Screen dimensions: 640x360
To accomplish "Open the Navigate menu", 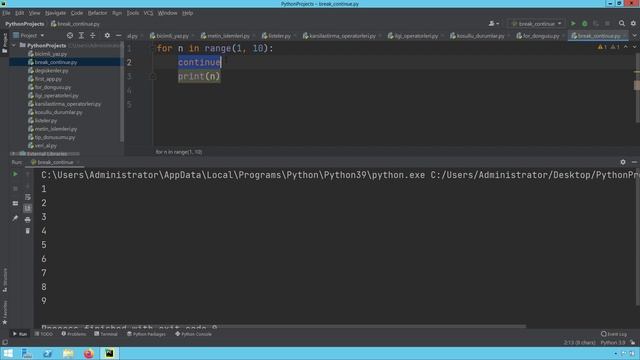I will 55,13.
